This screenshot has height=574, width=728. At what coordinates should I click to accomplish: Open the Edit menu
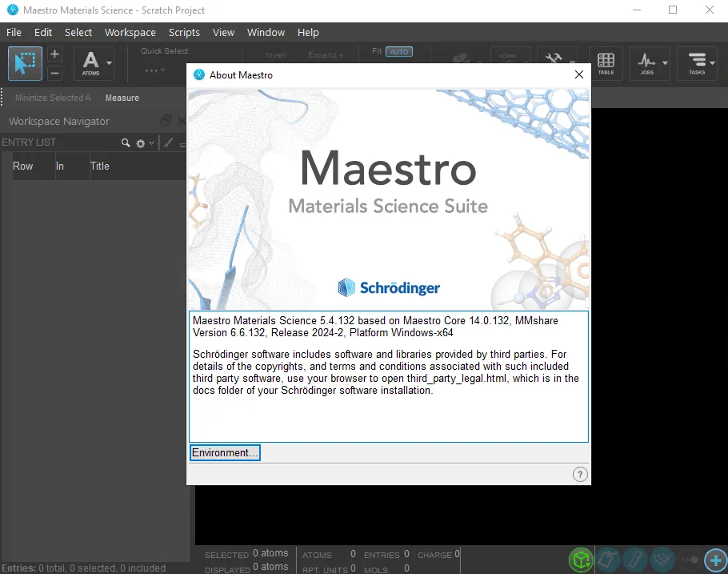[x=43, y=33]
